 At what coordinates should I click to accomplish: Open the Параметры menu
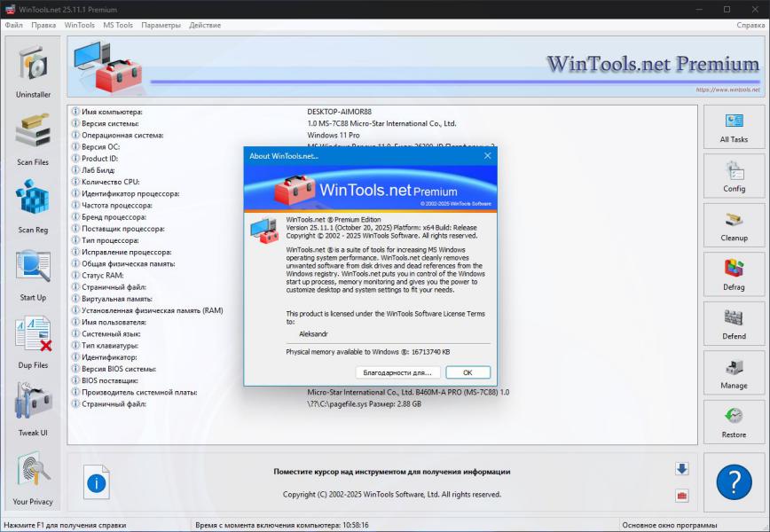[161, 25]
